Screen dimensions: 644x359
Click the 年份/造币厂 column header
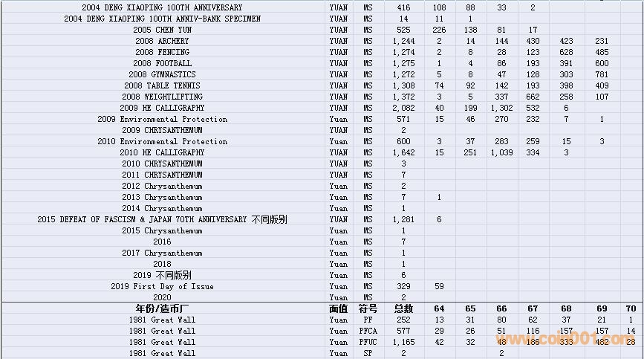coord(162,308)
